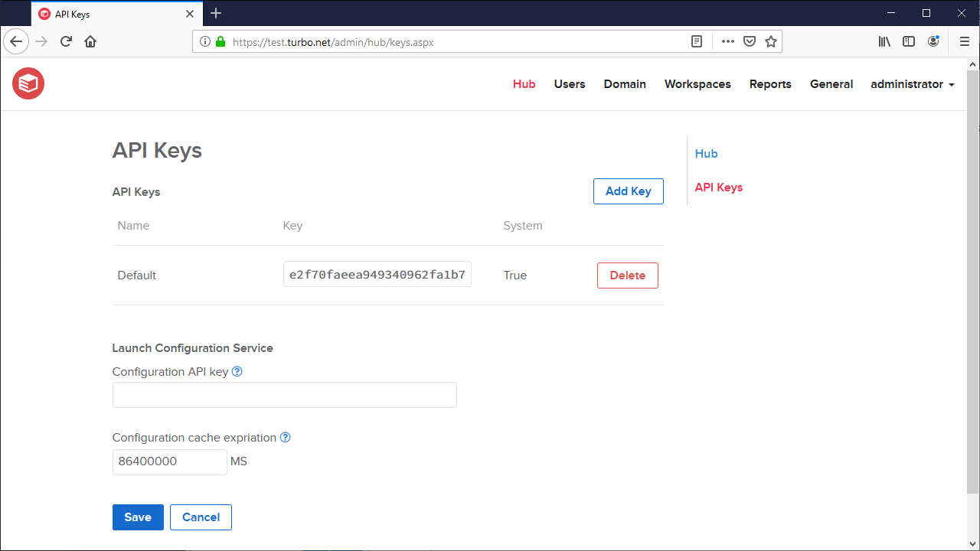Open the API Keys sidebar link
Screen dimensions: 980x551
click(x=718, y=187)
